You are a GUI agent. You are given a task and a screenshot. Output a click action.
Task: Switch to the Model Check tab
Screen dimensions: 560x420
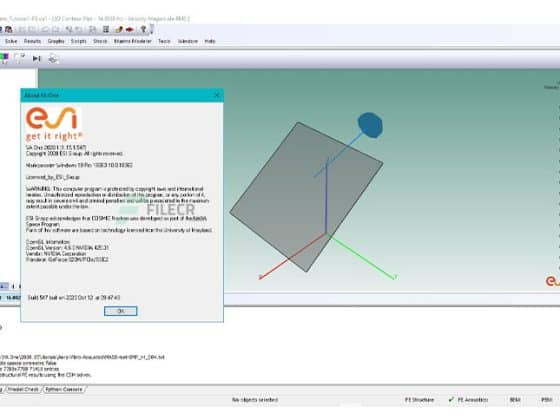[x=23, y=389]
